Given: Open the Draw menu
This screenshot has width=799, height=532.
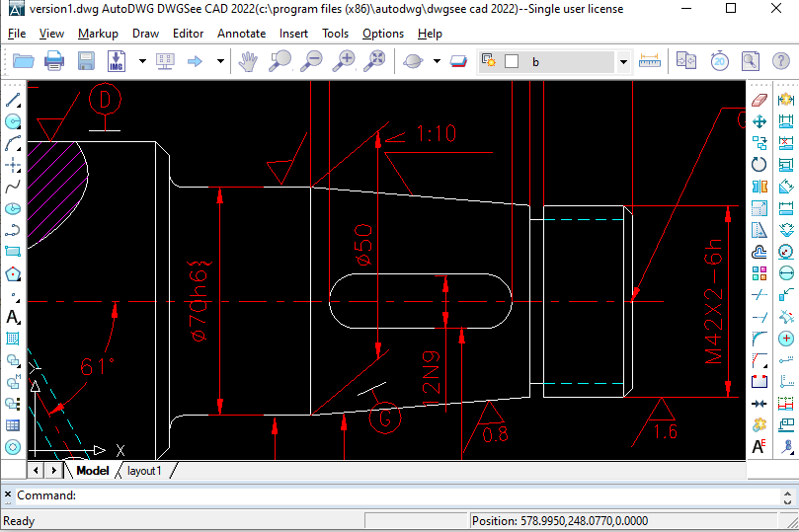Looking at the screenshot, I should pos(145,34).
